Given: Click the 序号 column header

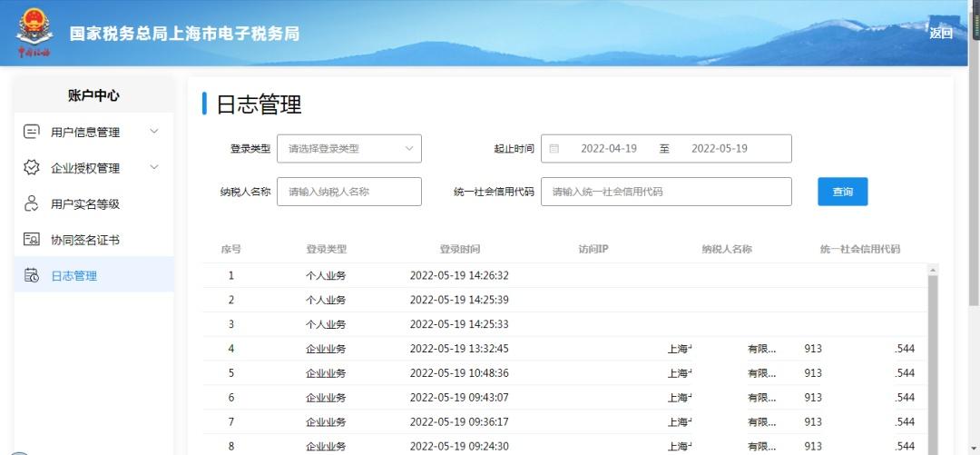Looking at the screenshot, I should 230,249.
